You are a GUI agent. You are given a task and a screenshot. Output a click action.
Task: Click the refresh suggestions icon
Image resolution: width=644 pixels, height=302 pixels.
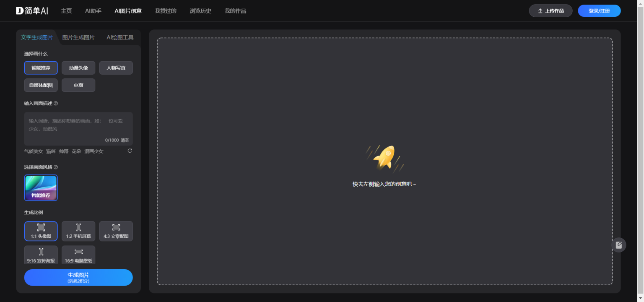tap(130, 151)
